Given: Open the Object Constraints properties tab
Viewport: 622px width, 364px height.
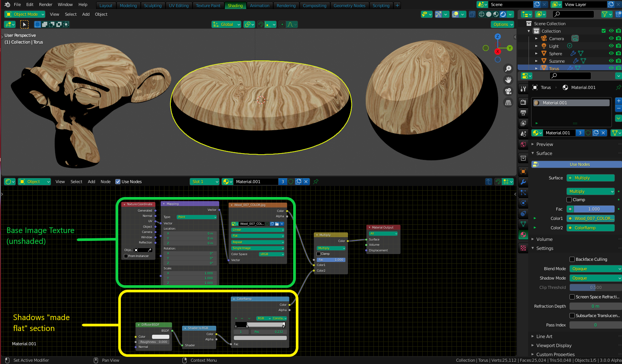Looking at the screenshot, I should pyautogui.click(x=523, y=214).
